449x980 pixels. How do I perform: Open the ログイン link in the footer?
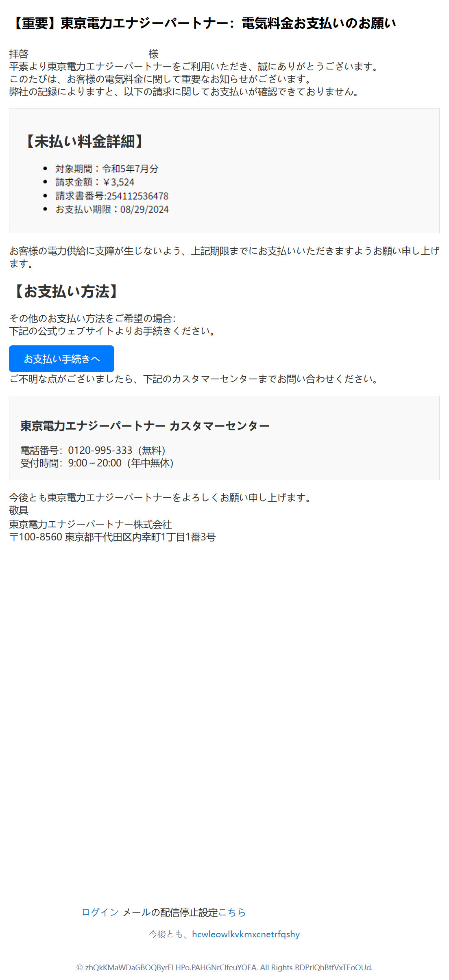100,912
